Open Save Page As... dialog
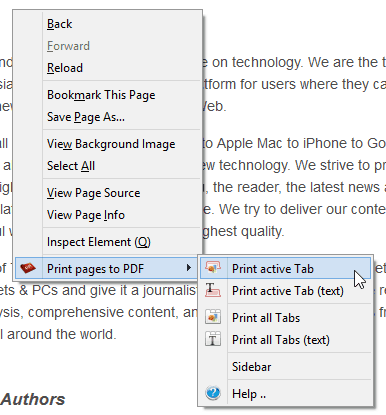Image resolution: width=386 pixels, height=415 pixels. (108, 117)
